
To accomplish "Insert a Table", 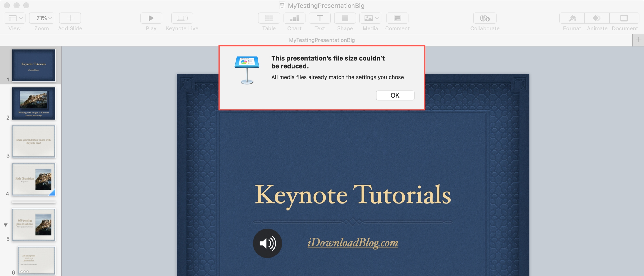I will click(269, 18).
